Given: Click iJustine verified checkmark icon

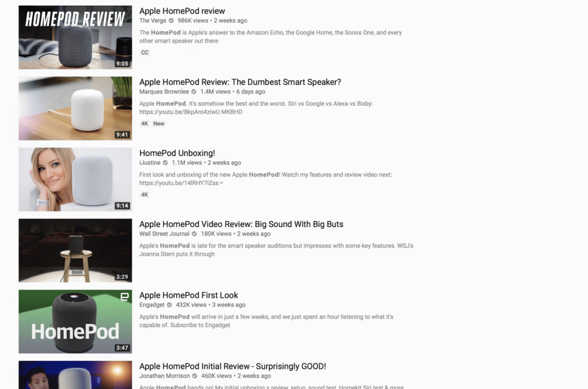Looking at the screenshot, I should coord(165,163).
